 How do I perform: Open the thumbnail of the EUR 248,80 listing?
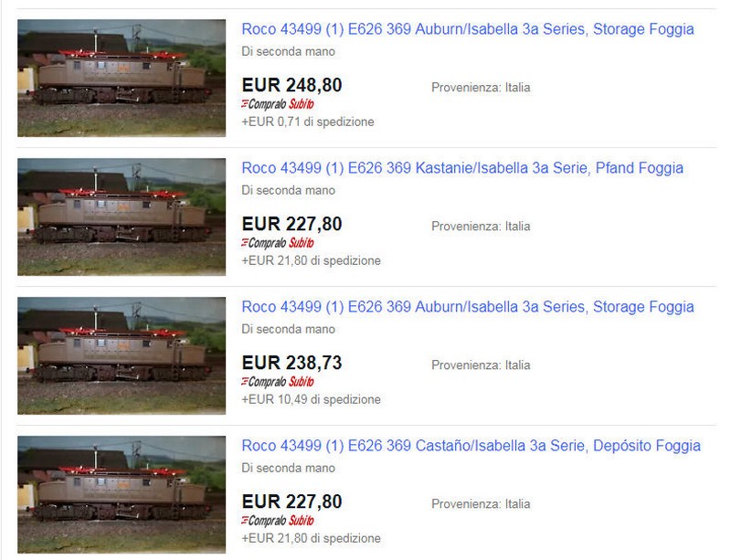[122, 78]
